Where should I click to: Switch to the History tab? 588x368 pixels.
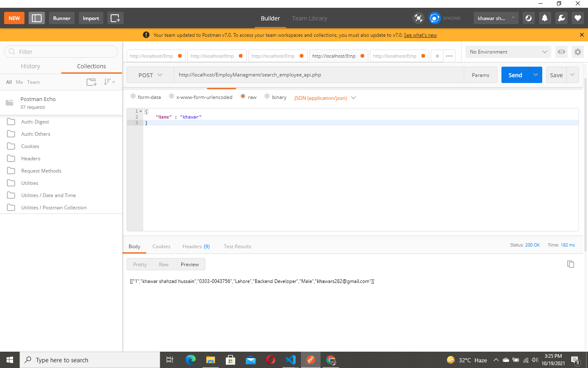click(30, 66)
